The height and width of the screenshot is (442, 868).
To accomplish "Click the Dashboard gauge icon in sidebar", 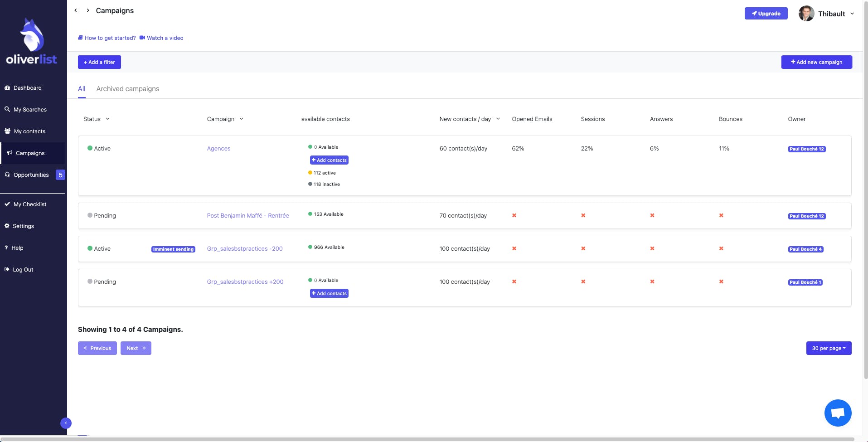I will (7, 88).
